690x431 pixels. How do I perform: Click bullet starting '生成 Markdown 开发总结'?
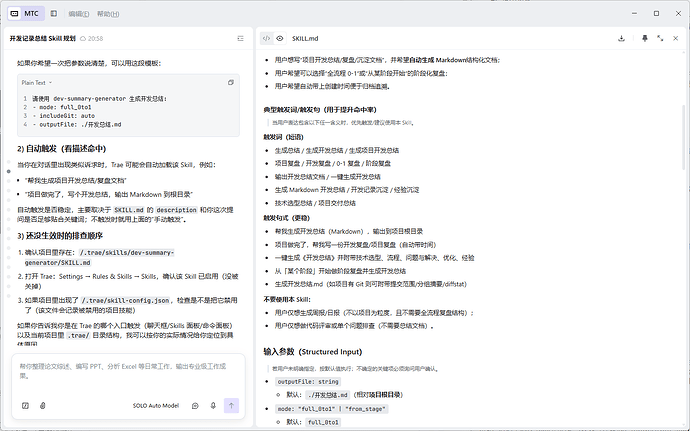coord(347,190)
